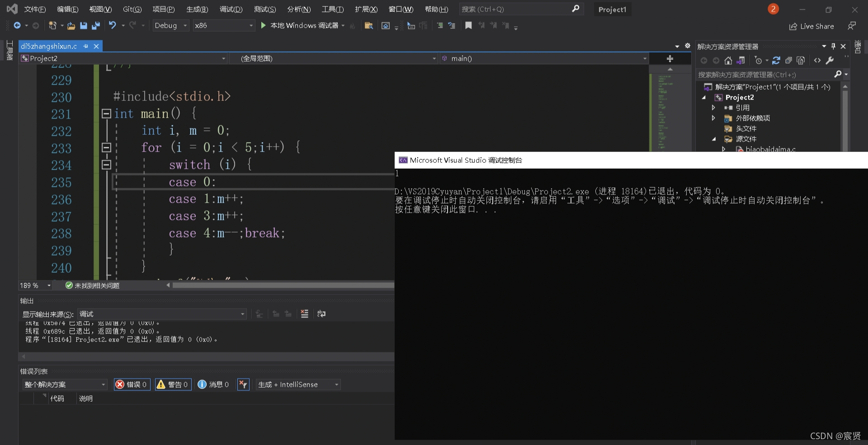Click the Live Share button
Viewport: 868px width, 445px height.
pos(811,26)
